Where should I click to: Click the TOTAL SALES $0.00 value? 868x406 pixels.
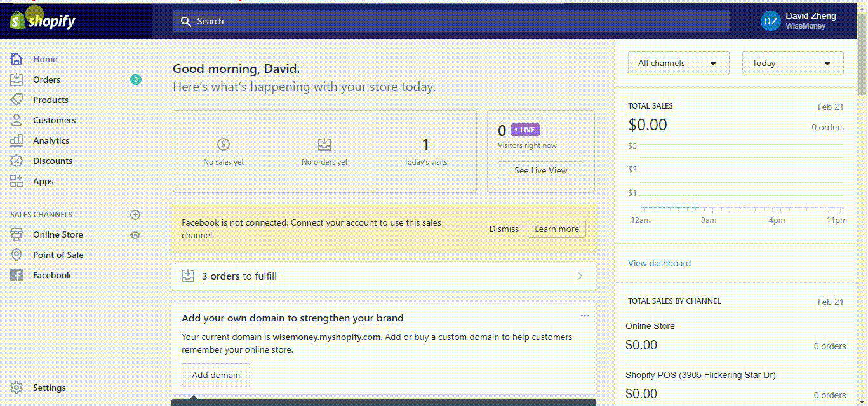(648, 125)
